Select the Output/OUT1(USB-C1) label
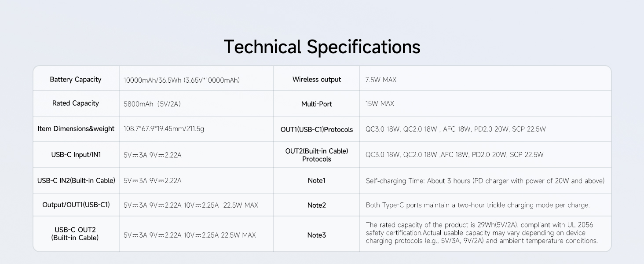This screenshot has height=264, width=644. 76,205
